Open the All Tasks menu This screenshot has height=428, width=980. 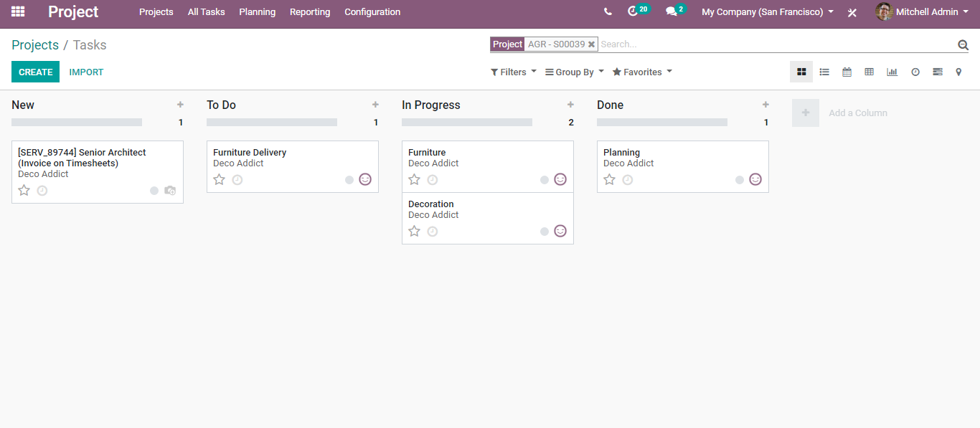point(207,11)
